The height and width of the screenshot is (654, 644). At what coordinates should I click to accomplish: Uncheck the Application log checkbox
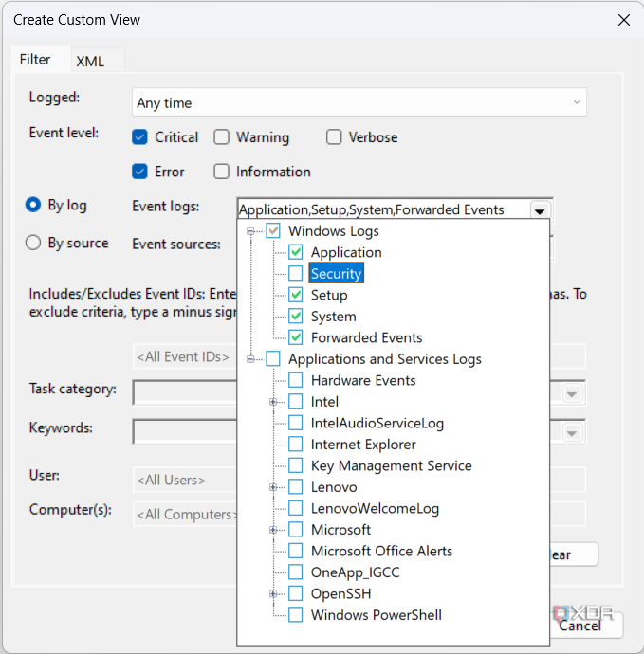[x=296, y=252]
